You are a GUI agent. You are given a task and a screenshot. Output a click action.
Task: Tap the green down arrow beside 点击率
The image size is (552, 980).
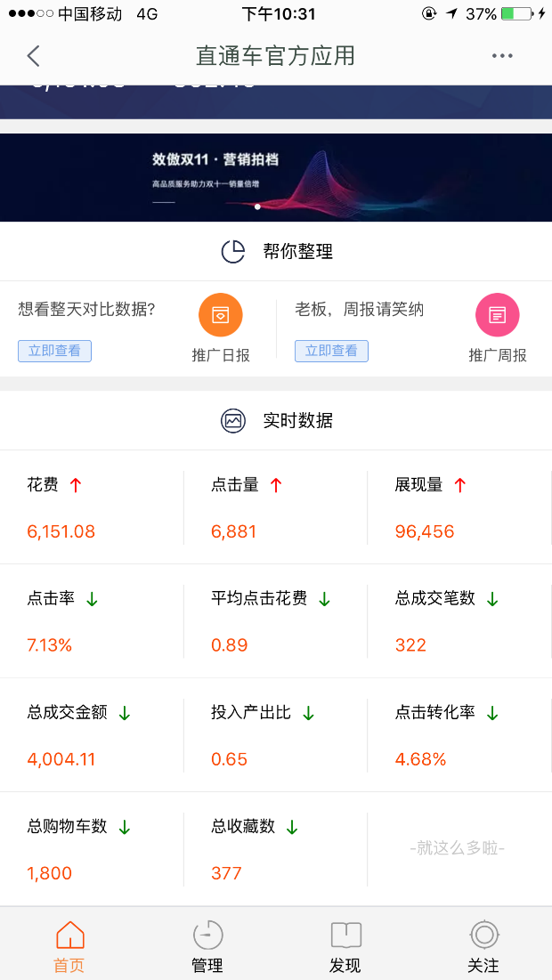click(92, 599)
